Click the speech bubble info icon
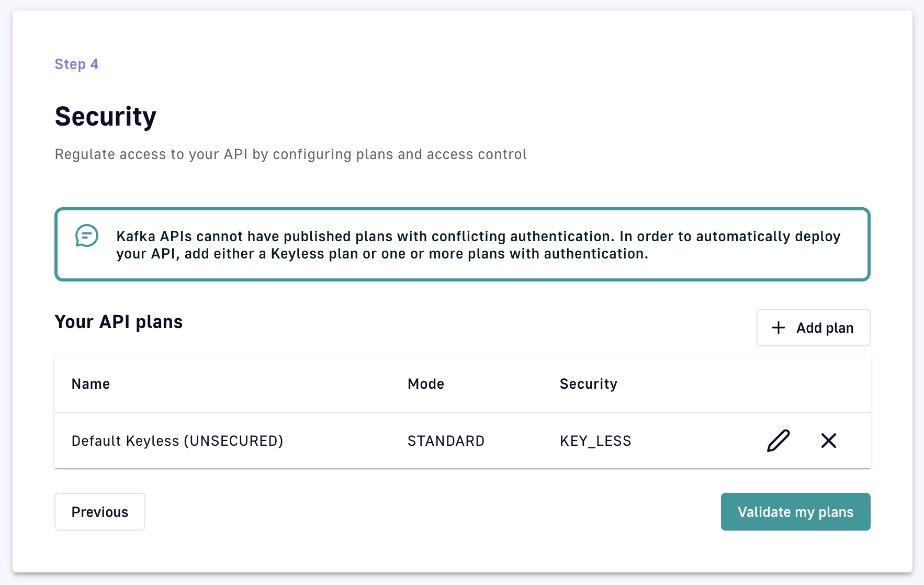 coord(86,236)
